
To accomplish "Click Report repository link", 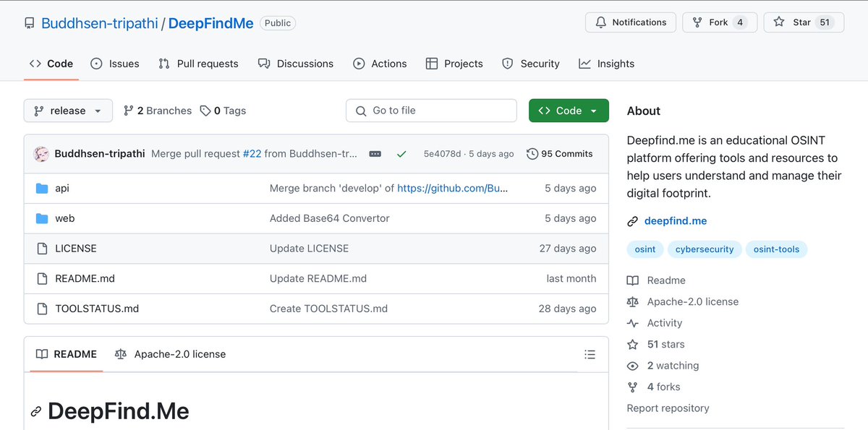I will [x=668, y=408].
